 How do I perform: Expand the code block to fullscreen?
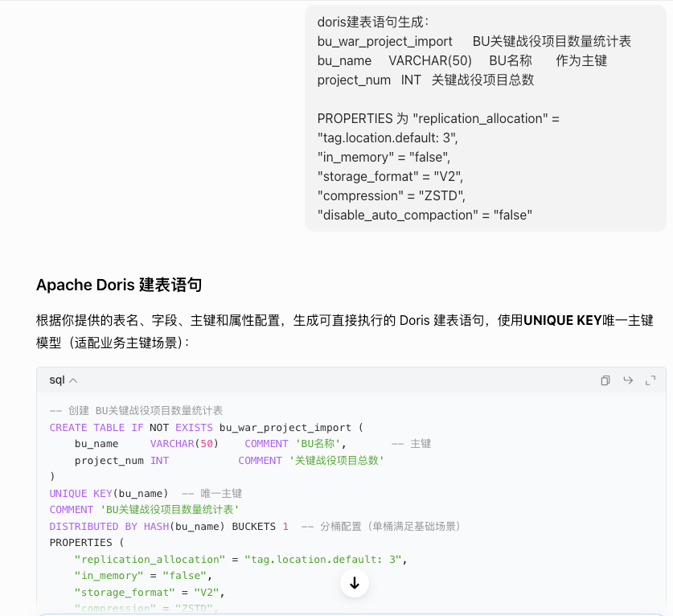pyautogui.click(x=650, y=380)
